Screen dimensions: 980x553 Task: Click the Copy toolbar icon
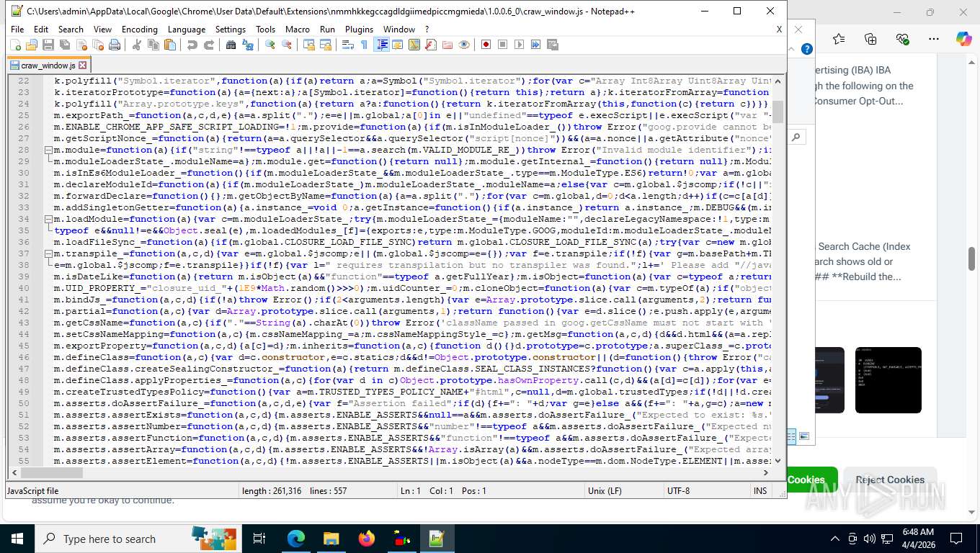tap(153, 45)
